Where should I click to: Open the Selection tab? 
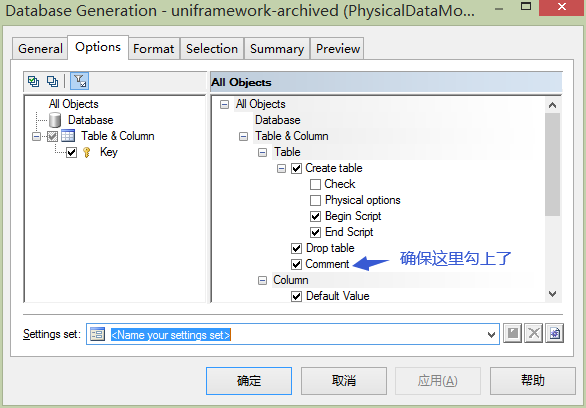pos(212,49)
